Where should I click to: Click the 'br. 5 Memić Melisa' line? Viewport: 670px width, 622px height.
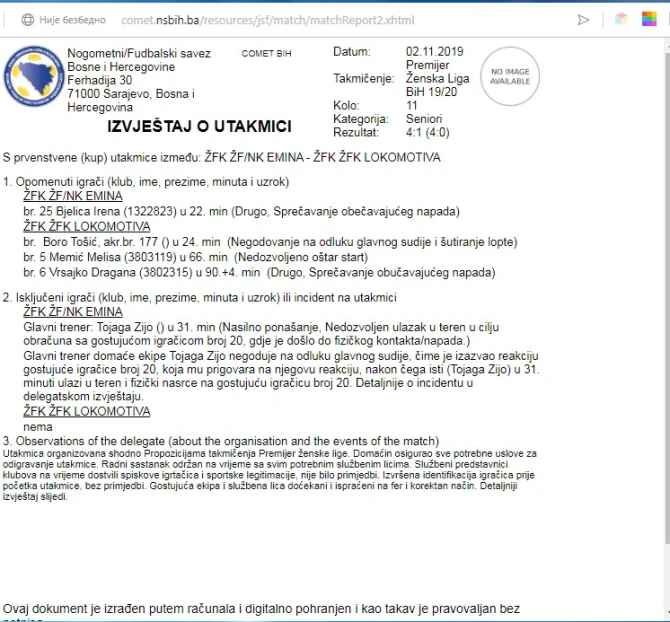(196, 258)
